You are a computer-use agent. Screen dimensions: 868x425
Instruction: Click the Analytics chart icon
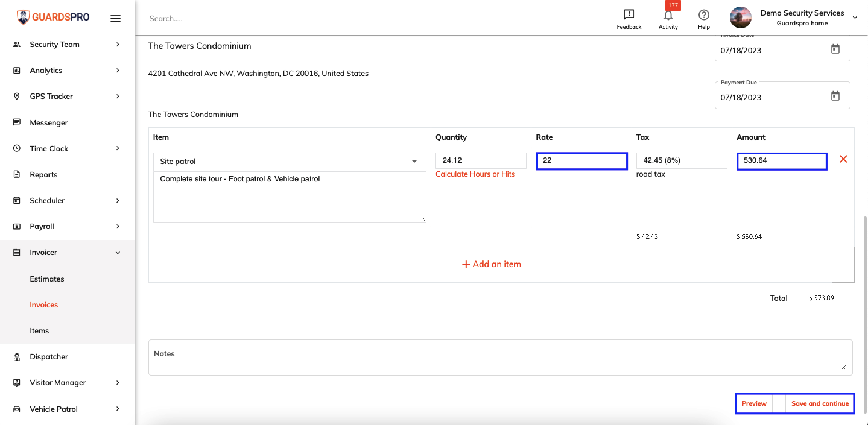point(17,70)
